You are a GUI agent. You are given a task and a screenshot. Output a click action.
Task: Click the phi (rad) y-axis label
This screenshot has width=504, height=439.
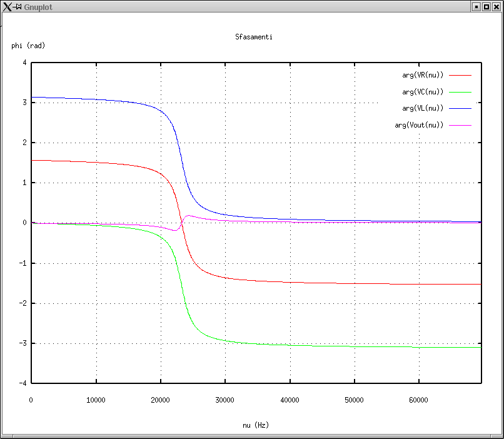[28, 46]
